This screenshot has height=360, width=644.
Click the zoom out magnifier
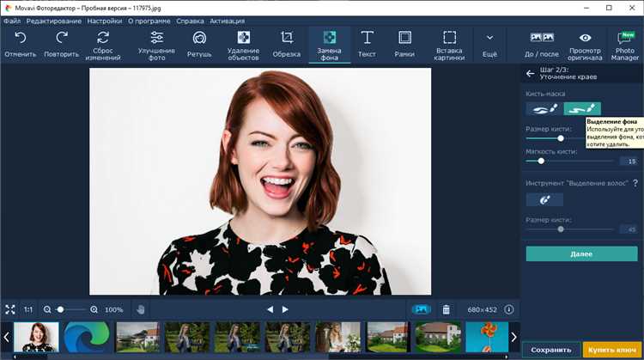tap(47, 309)
